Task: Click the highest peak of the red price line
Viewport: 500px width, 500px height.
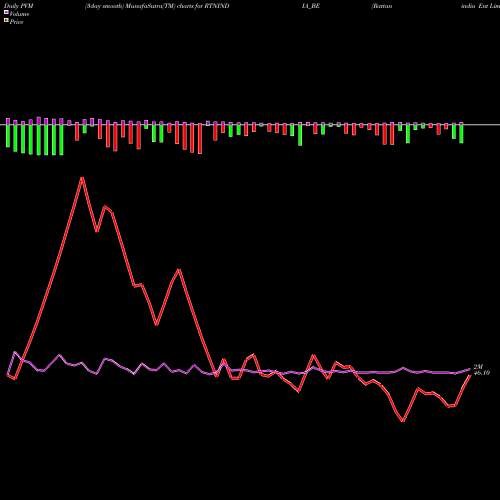Action: click(82, 178)
